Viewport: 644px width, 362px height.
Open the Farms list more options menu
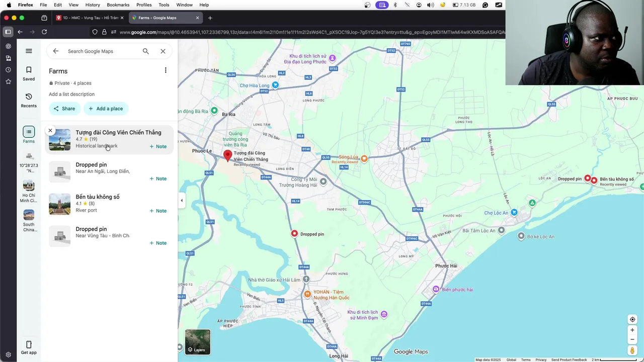166,70
